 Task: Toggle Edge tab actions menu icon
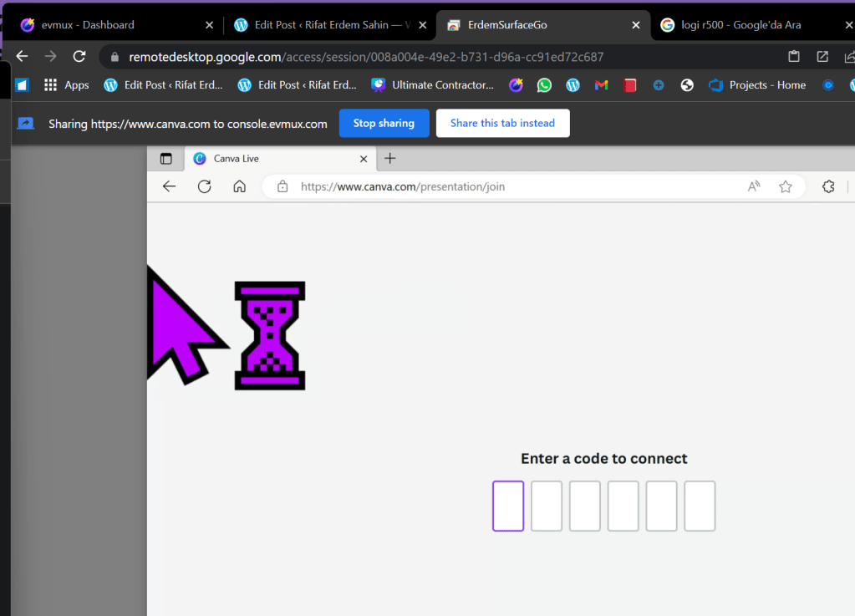point(165,159)
